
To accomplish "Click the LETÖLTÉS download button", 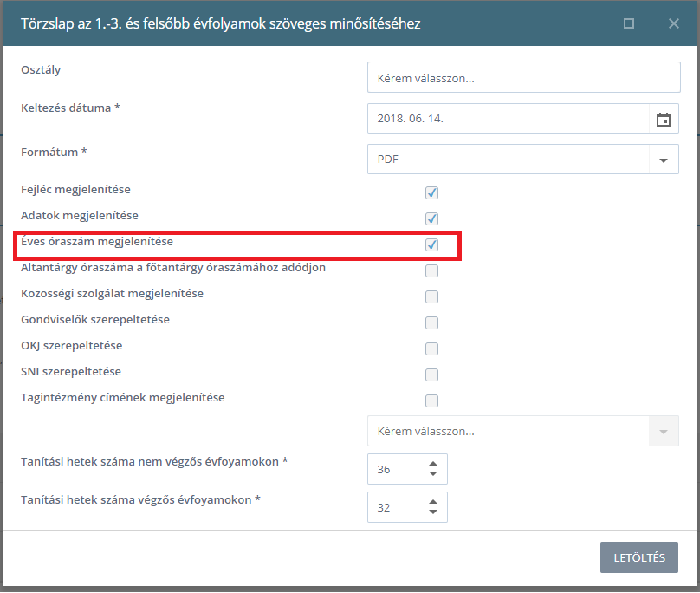I will [x=638, y=557].
